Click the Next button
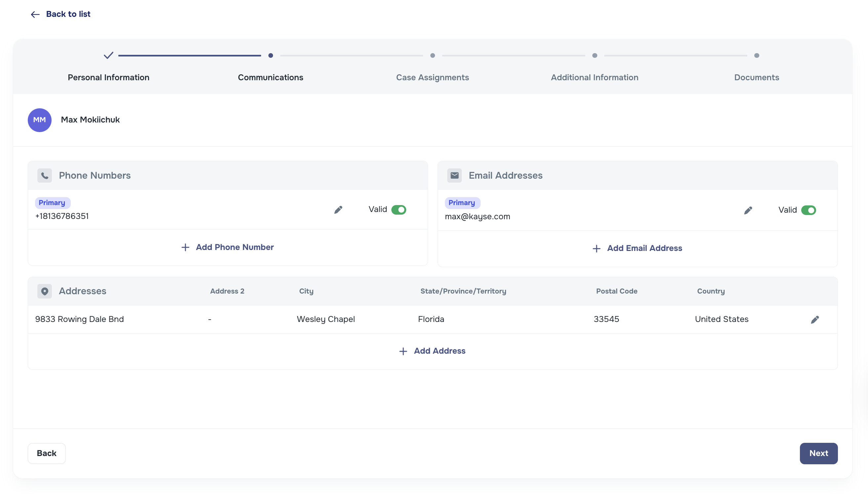The image size is (868, 494). 818,453
